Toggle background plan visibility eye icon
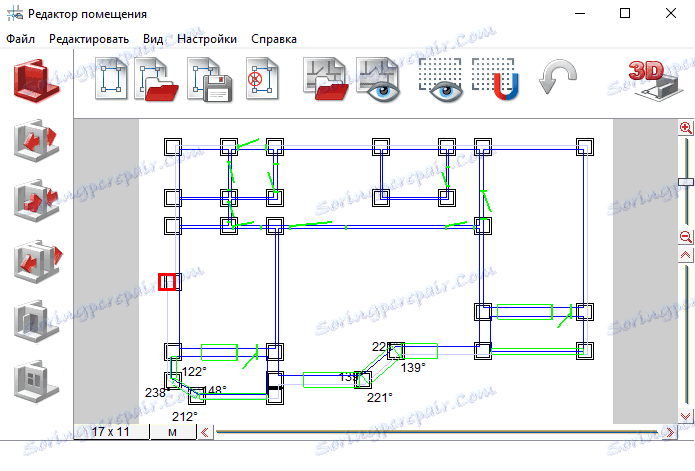 (x=379, y=79)
